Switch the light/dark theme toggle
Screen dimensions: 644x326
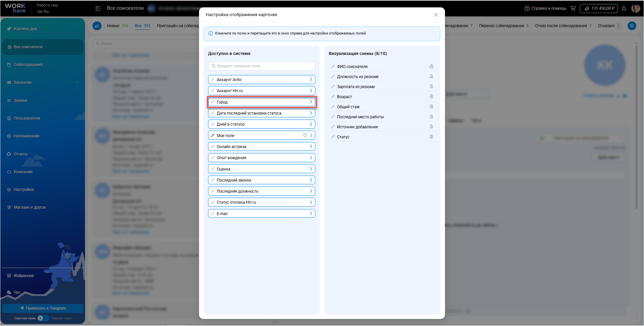click(43, 318)
